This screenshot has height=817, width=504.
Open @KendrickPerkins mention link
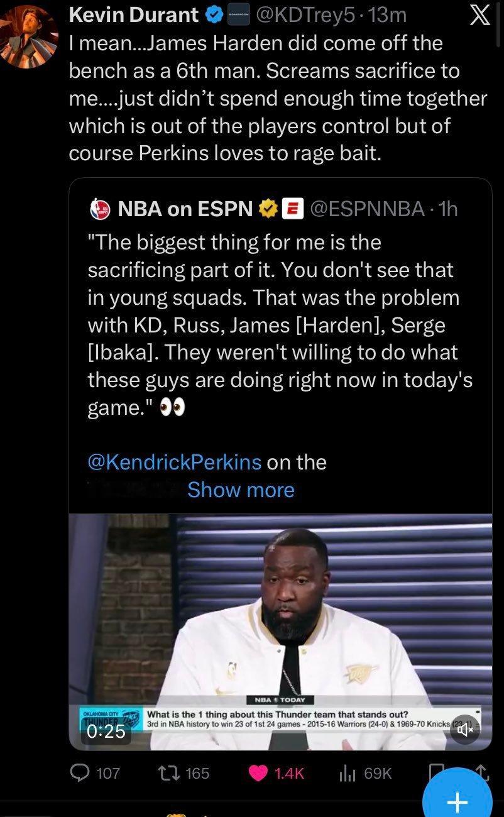[x=174, y=462]
